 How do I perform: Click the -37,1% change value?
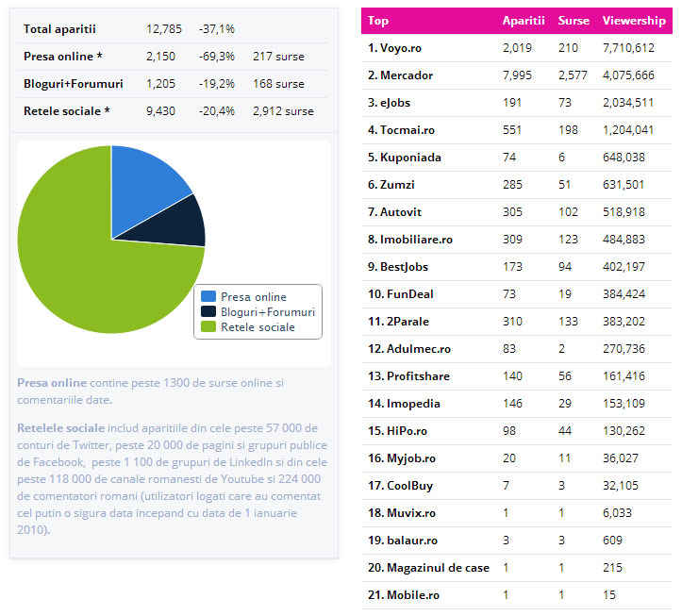click(x=217, y=29)
